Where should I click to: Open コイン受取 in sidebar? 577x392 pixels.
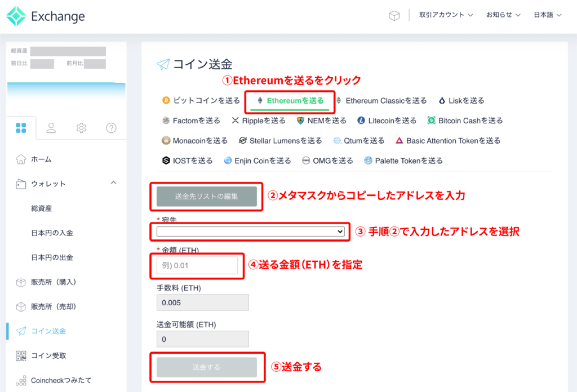point(48,355)
